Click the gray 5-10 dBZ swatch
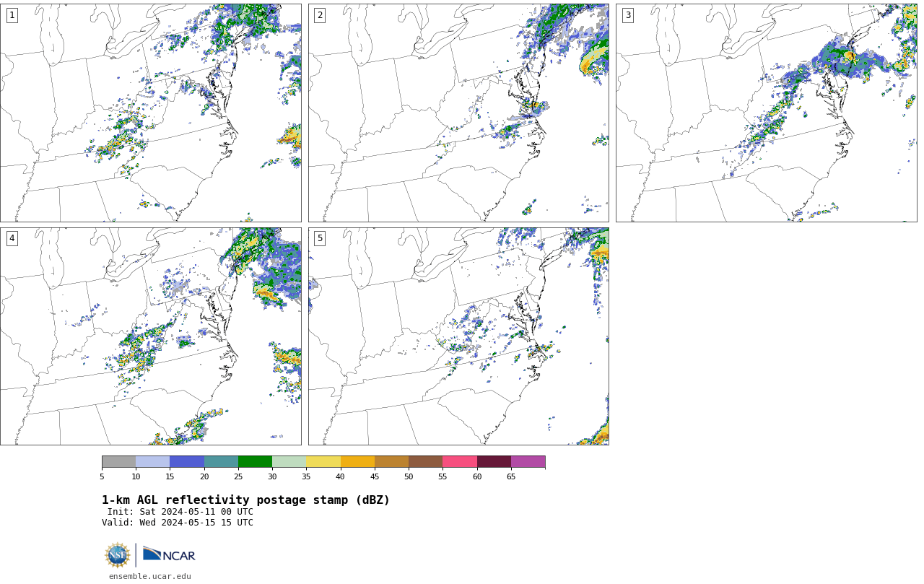The height and width of the screenshot is (584, 924). tap(119, 462)
